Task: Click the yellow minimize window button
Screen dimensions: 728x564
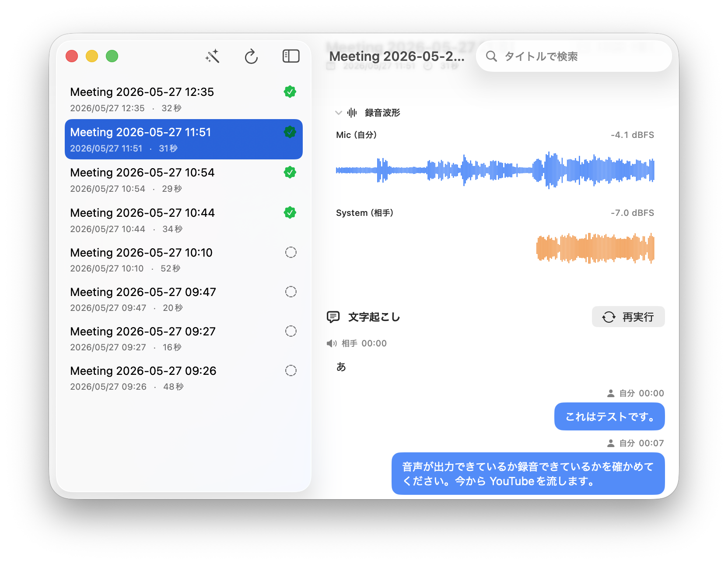Action: point(92,56)
